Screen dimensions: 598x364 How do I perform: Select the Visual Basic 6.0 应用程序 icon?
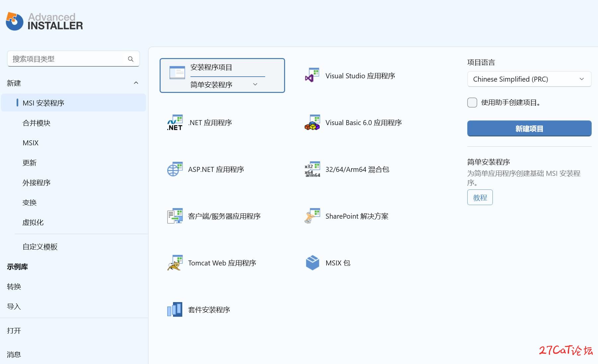click(312, 122)
